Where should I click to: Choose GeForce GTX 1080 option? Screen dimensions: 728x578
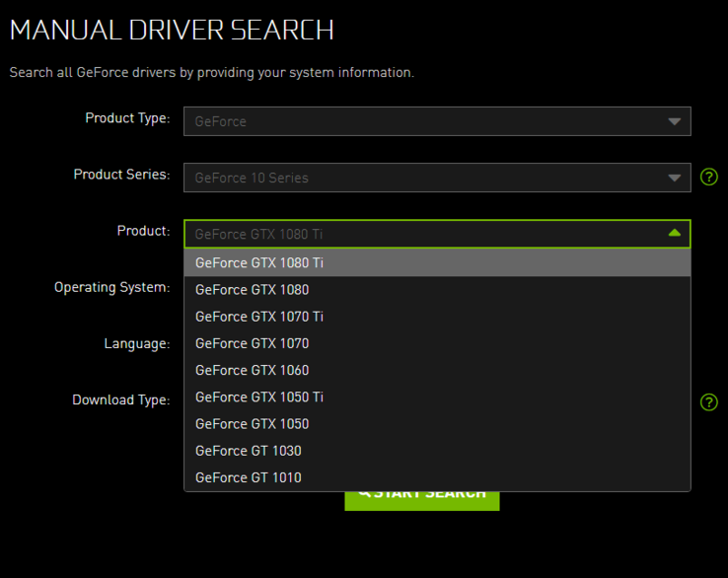click(x=253, y=290)
